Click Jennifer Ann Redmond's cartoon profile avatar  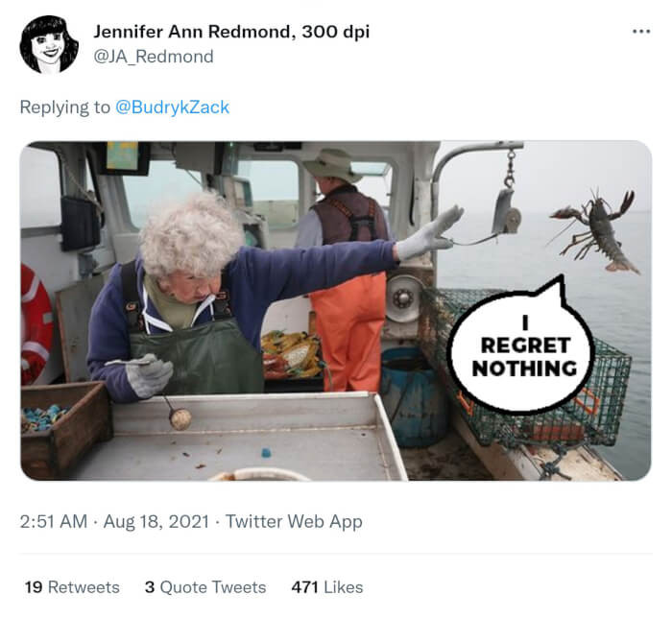pos(49,44)
